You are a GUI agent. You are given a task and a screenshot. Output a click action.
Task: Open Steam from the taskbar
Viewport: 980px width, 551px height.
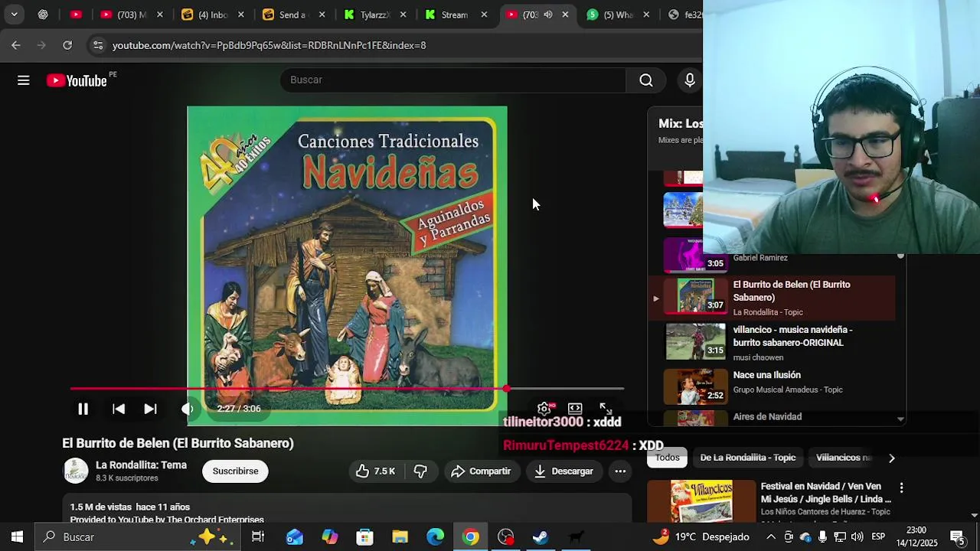pyautogui.click(x=541, y=537)
